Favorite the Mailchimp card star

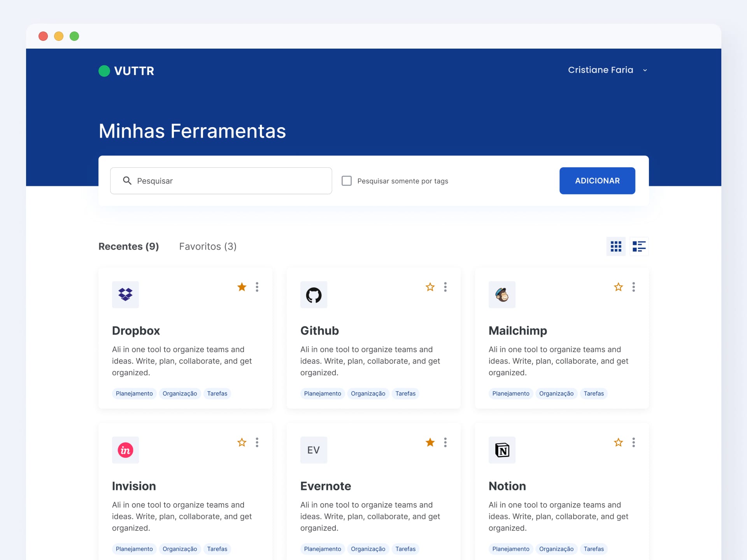618,287
